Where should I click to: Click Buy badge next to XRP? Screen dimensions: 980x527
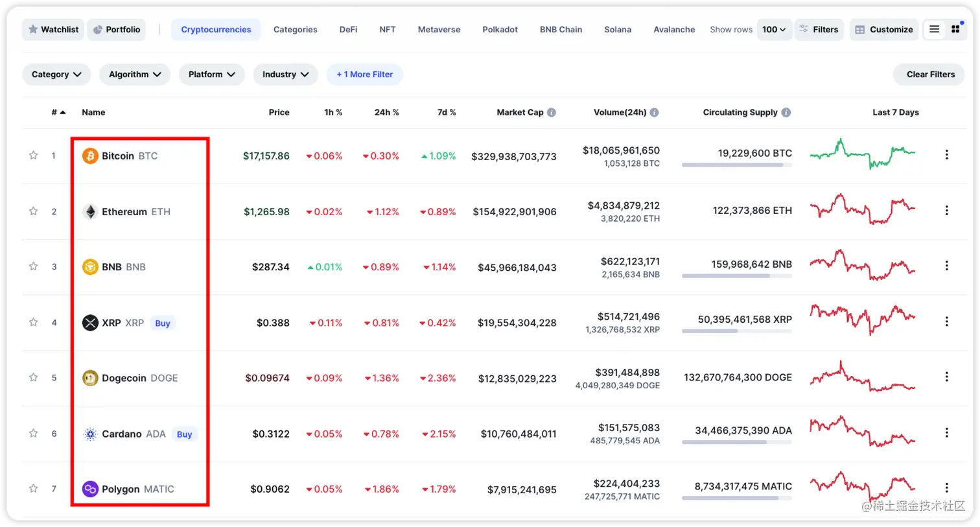click(x=163, y=323)
